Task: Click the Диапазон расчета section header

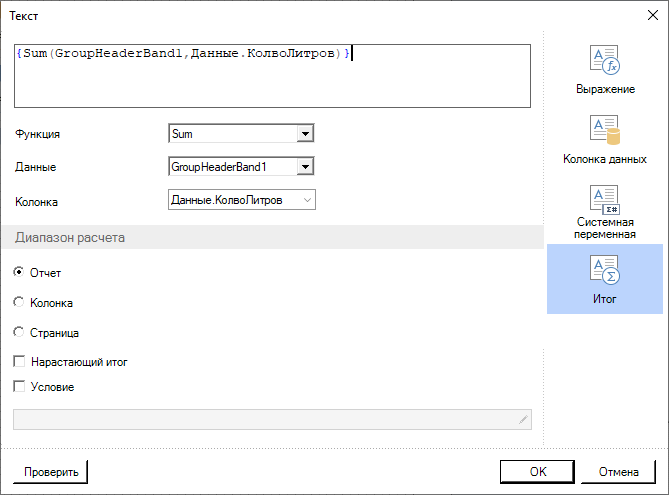Action: pos(272,237)
